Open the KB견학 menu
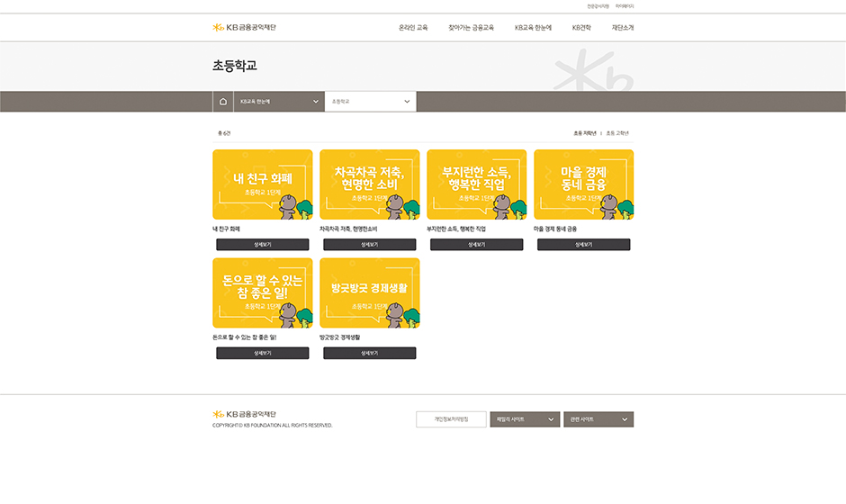 (581, 28)
